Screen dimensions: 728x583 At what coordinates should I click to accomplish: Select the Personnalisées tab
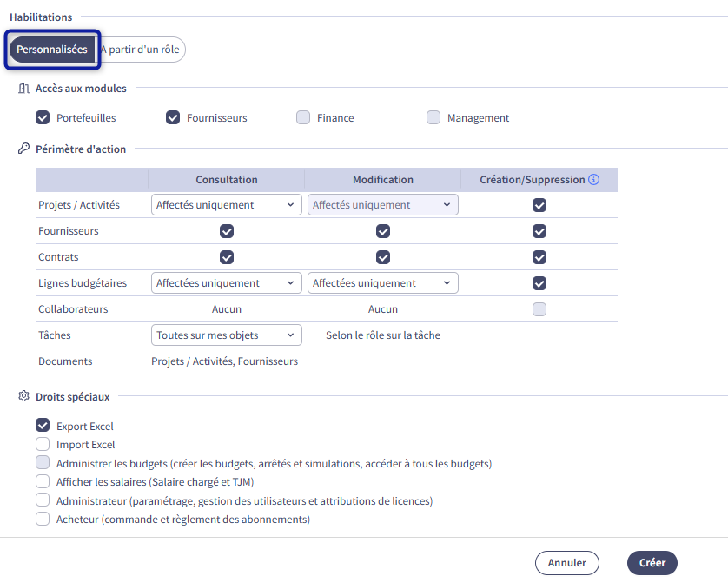tap(52, 50)
